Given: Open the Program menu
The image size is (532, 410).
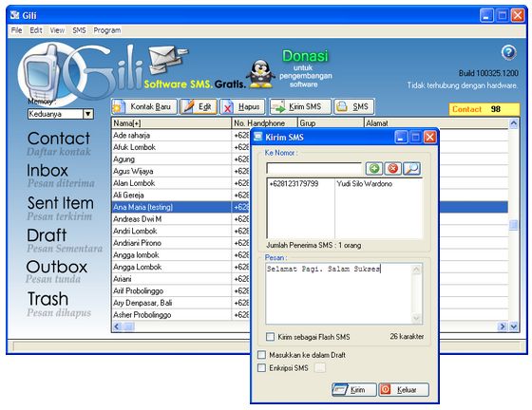Looking at the screenshot, I should coord(106,30).
